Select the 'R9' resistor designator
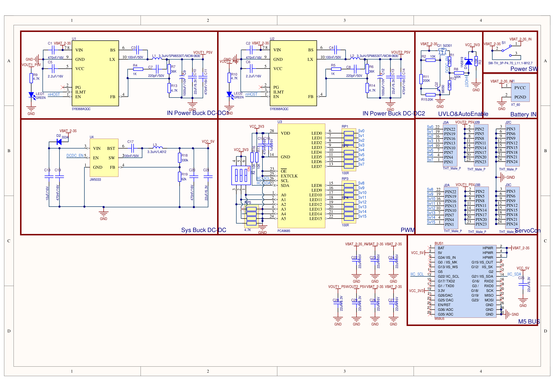The image size is (555, 392). click(x=35, y=75)
